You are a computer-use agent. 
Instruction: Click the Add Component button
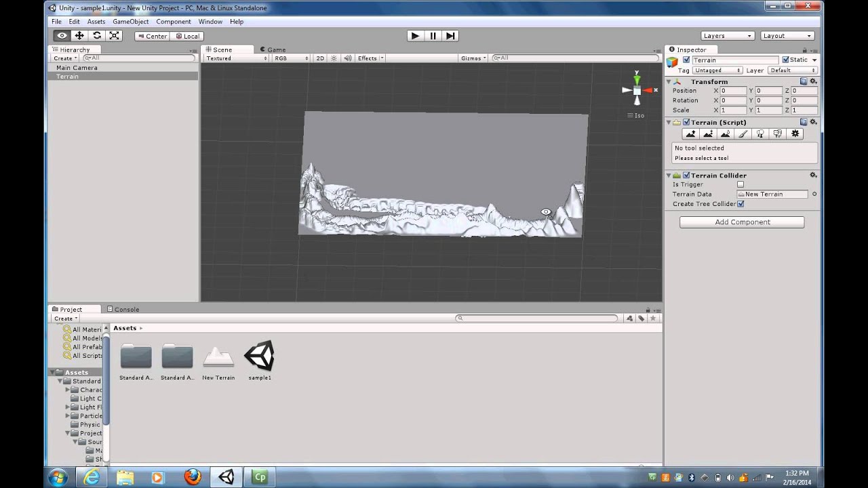(742, 222)
